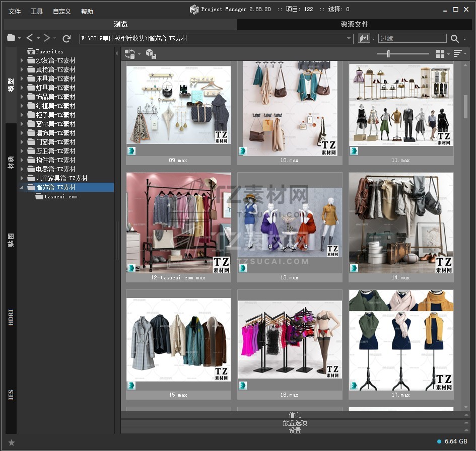Click the grid view mode icon
The width and height of the screenshot is (476, 451).
440,54
